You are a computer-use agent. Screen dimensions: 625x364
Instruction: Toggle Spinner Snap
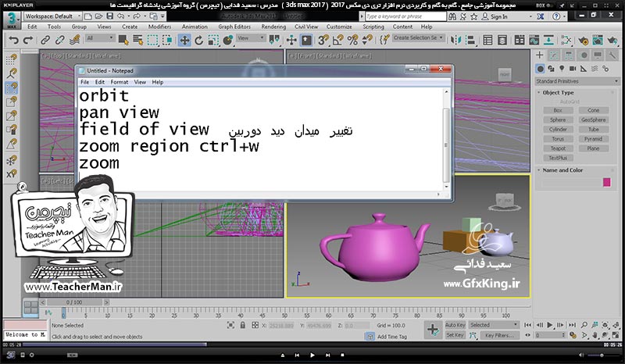367,41
